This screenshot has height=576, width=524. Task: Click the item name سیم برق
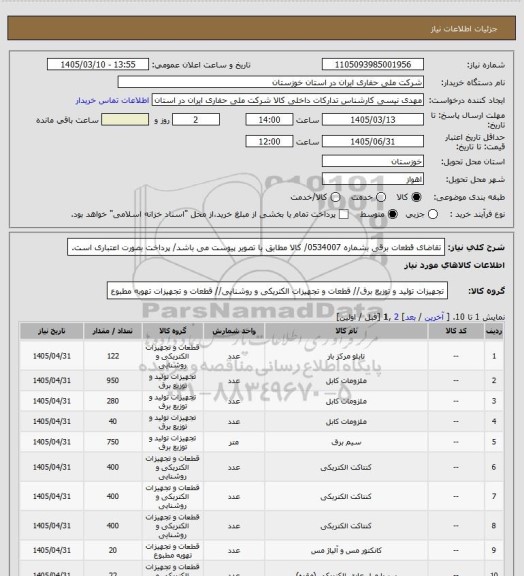[x=346, y=442]
